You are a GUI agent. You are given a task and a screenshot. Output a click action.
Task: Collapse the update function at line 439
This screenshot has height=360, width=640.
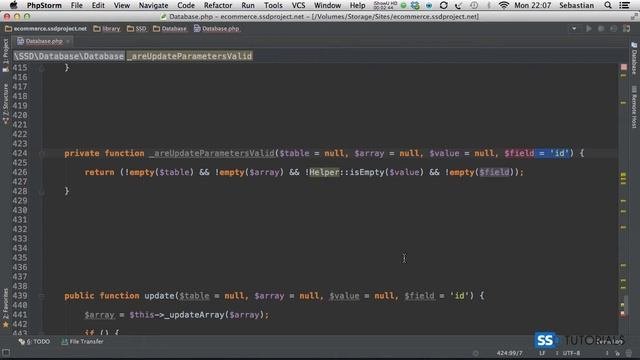[x=42, y=296]
